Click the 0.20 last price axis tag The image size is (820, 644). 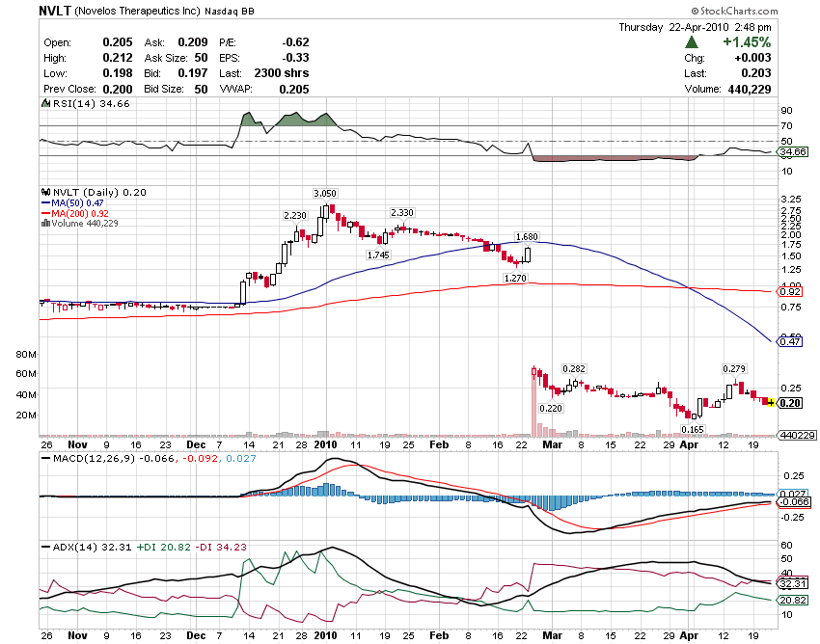point(790,403)
